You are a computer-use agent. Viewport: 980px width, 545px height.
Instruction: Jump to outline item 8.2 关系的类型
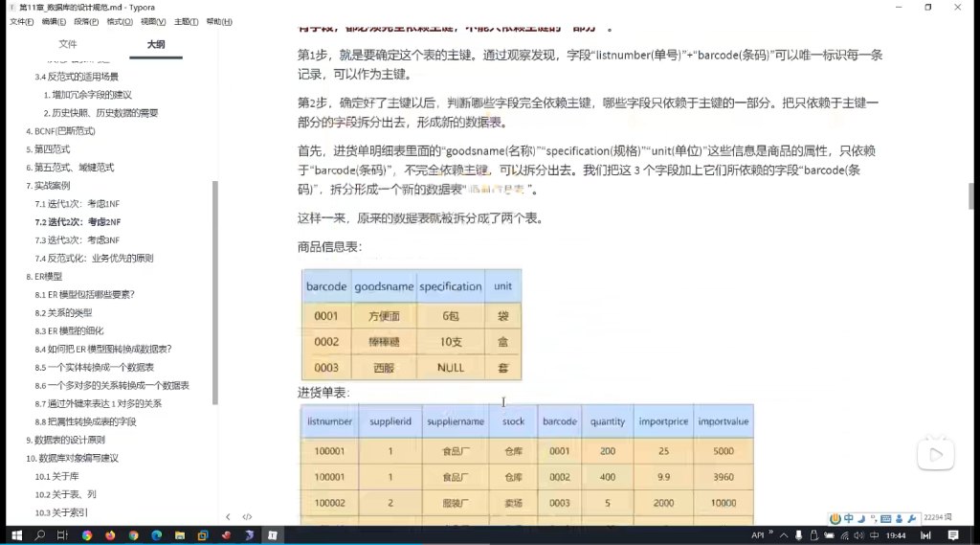click(63, 313)
